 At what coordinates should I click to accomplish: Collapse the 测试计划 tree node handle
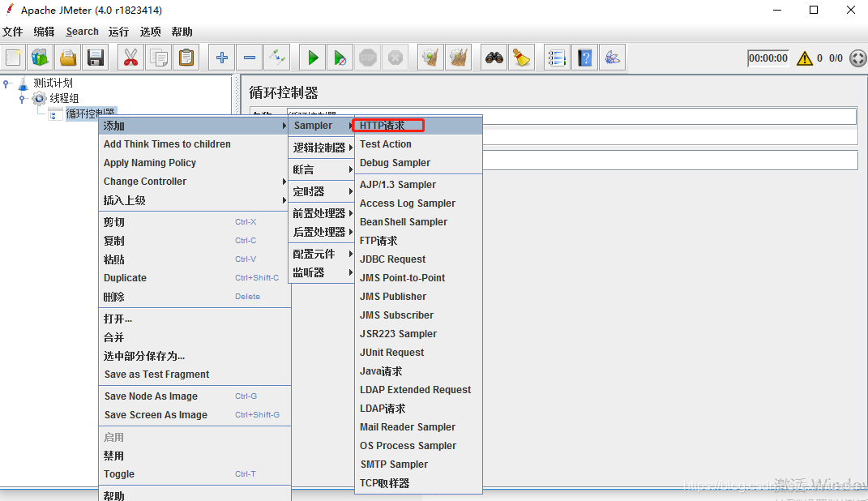tap(6, 83)
